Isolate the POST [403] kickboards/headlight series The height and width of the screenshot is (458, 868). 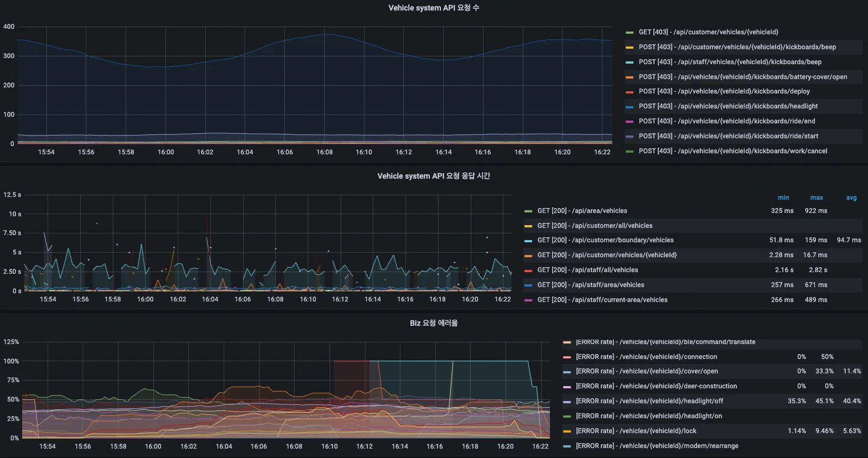pyautogui.click(x=728, y=106)
